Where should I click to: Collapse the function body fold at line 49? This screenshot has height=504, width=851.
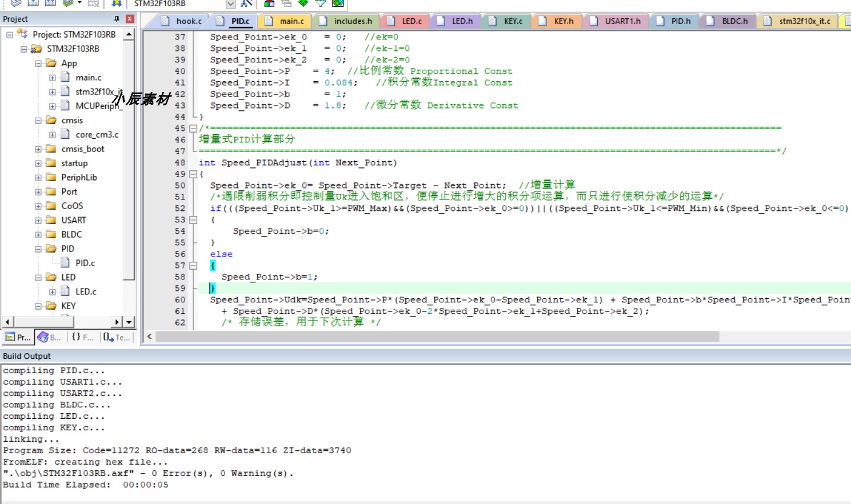pyautogui.click(x=193, y=174)
